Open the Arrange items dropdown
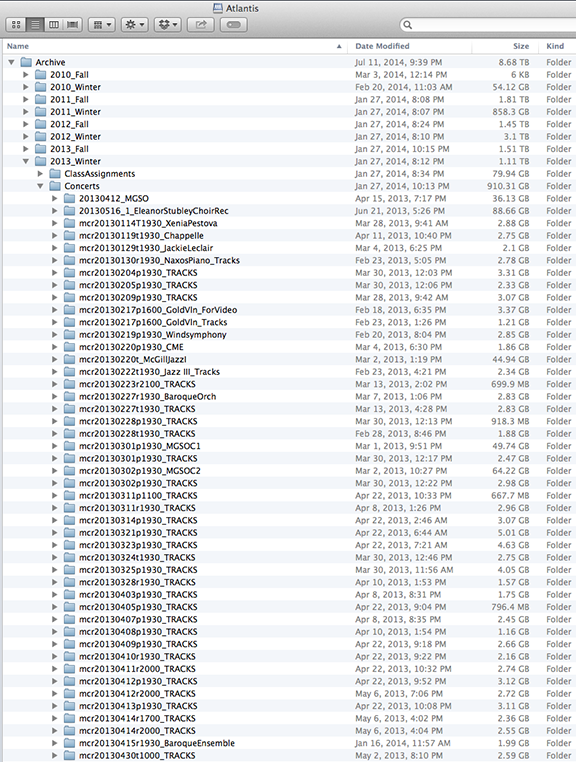The width and height of the screenshot is (576, 762). pos(102,25)
